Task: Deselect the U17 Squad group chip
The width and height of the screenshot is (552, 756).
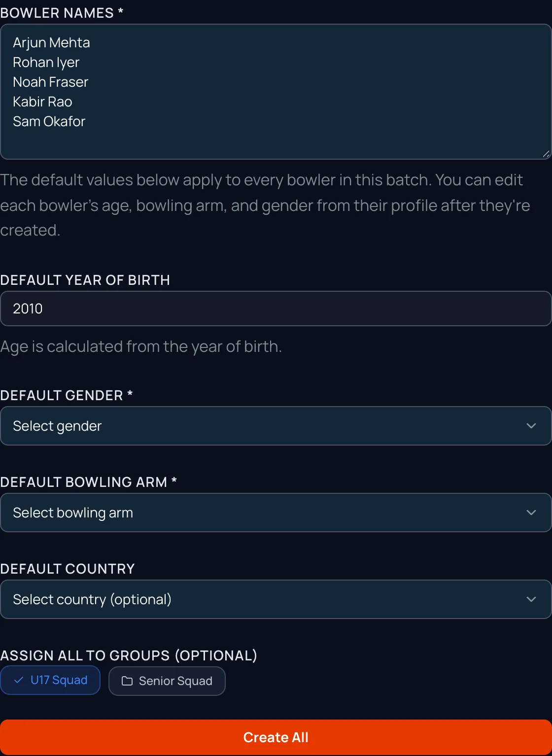Action: tap(50, 680)
